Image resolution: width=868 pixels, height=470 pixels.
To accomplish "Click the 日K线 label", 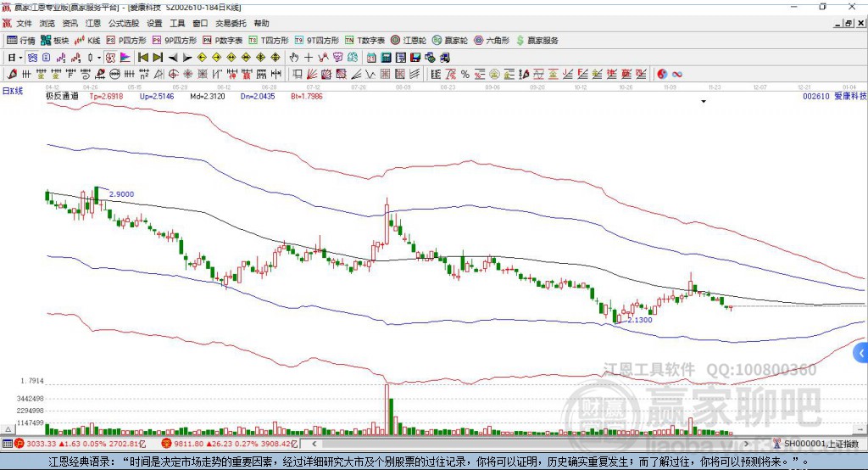I will [x=13, y=91].
